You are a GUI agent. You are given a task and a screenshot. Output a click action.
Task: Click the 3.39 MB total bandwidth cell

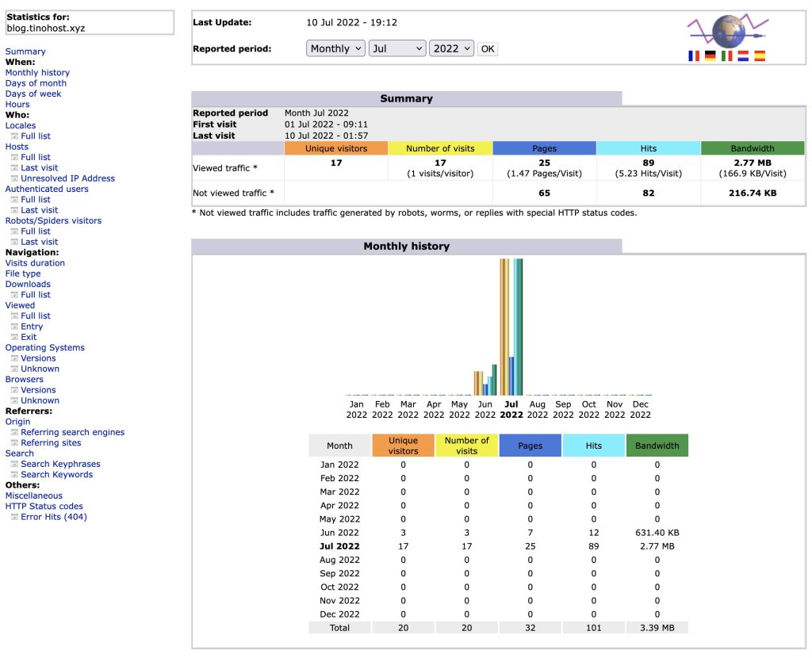point(657,628)
